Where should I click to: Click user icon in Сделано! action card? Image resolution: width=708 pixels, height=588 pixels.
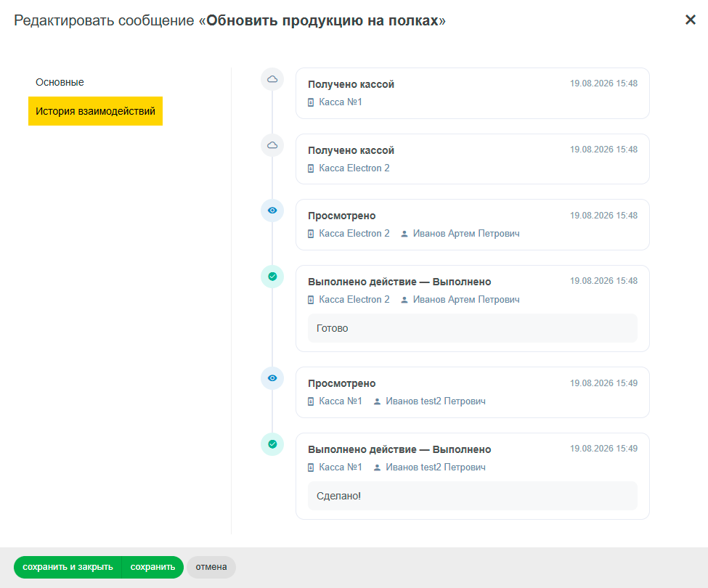click(377, 467)
